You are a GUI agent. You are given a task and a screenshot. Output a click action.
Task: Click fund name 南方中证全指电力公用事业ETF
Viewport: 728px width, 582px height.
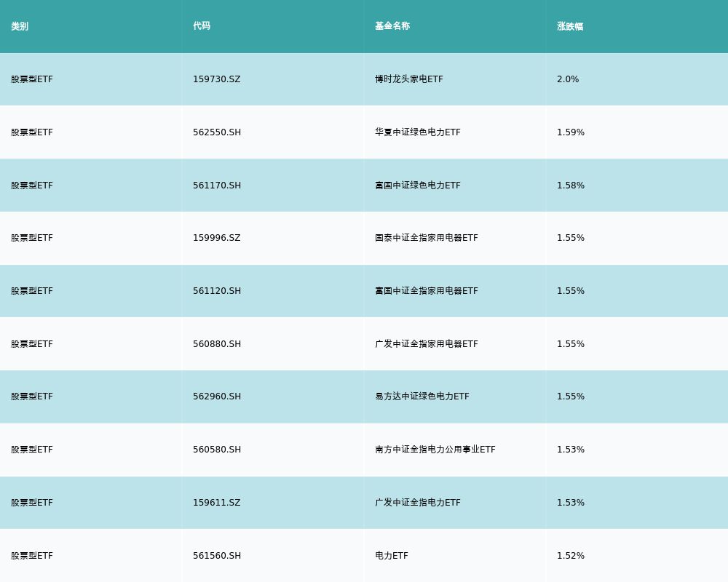point(435,450)
